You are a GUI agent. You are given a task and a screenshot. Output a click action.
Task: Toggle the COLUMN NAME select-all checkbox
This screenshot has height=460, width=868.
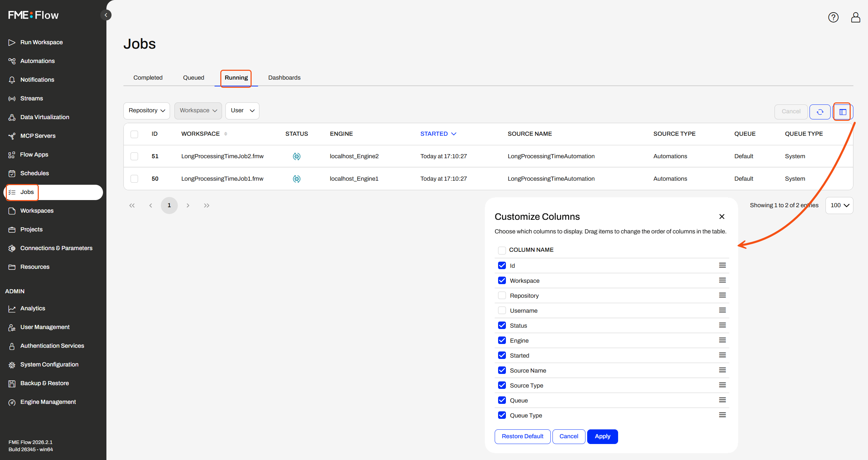pos(502,250)
